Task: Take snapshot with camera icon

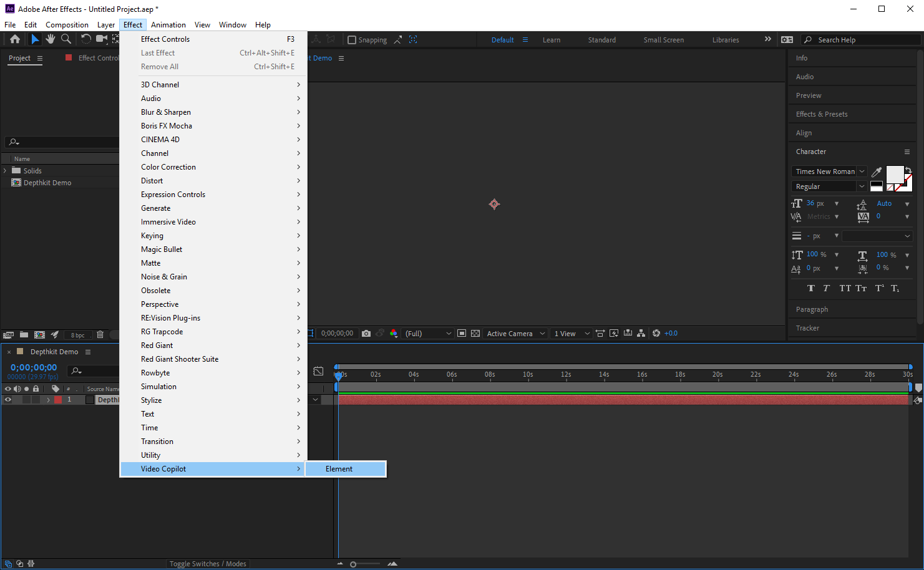Action: (x=366, y=334)
